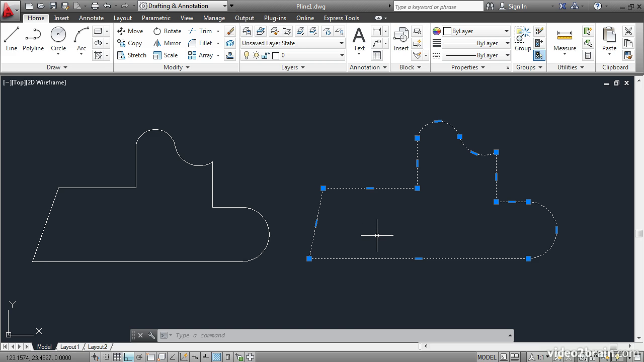Open Unsaved Layer State dropdown

click(293, 43)
